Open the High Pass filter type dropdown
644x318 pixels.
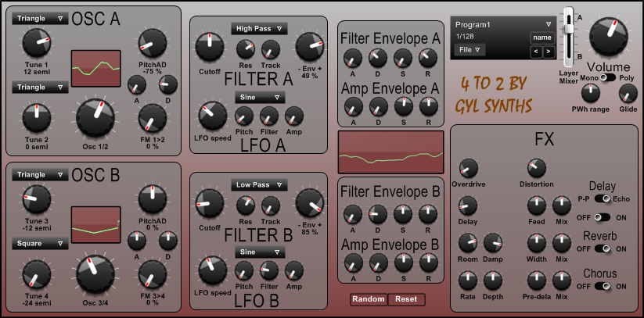(x=259, y=28)
